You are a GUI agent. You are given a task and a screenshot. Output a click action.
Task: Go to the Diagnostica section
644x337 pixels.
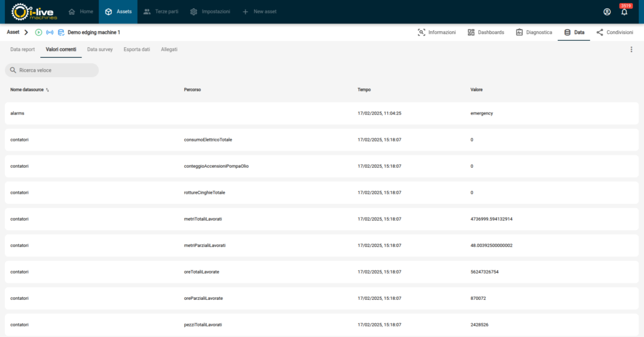[534, 32]
